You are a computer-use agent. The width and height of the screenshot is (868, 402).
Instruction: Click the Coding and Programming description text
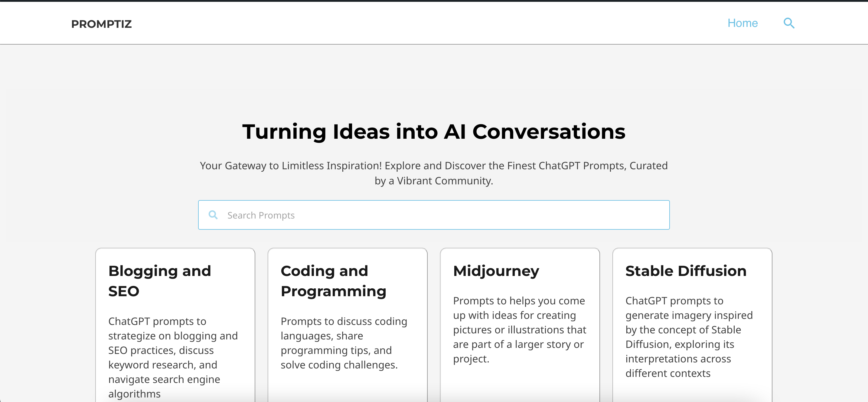tap(344, 343)
